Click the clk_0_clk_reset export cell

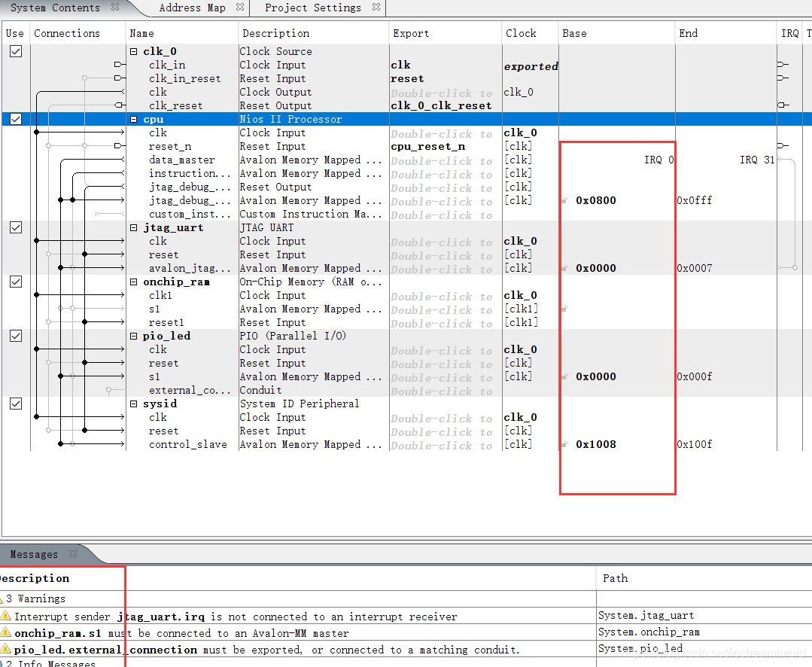(441, 105)
